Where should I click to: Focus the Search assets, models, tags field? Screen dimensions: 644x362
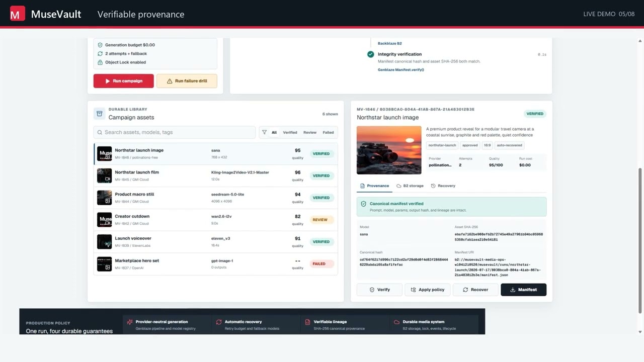click(175, 132)
